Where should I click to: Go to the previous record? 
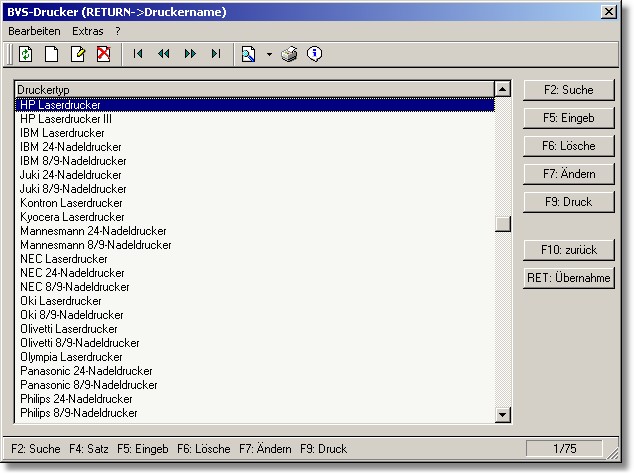(164, 54)
